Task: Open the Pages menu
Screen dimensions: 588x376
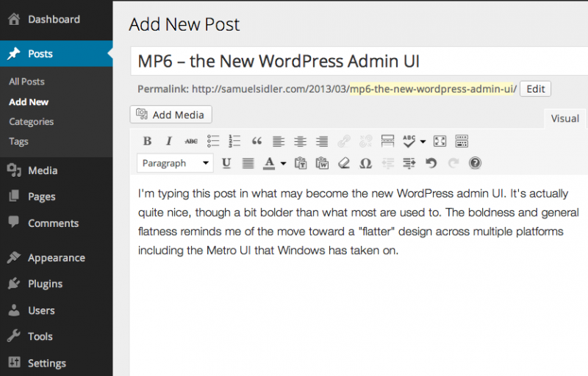Action: 57,197
